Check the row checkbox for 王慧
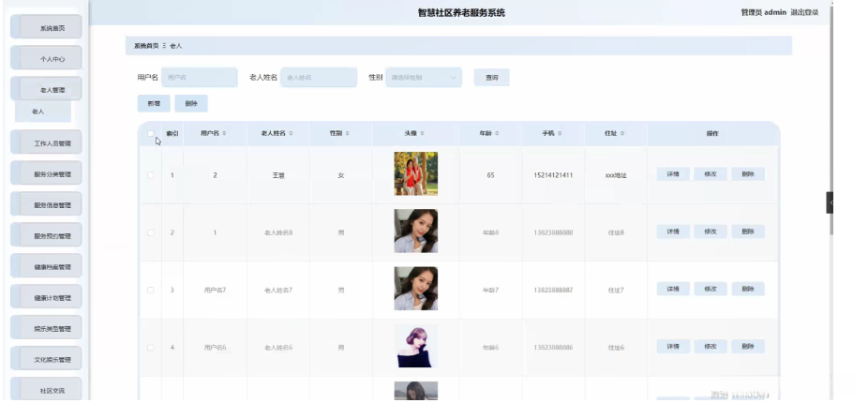 [x=151, y=175]
